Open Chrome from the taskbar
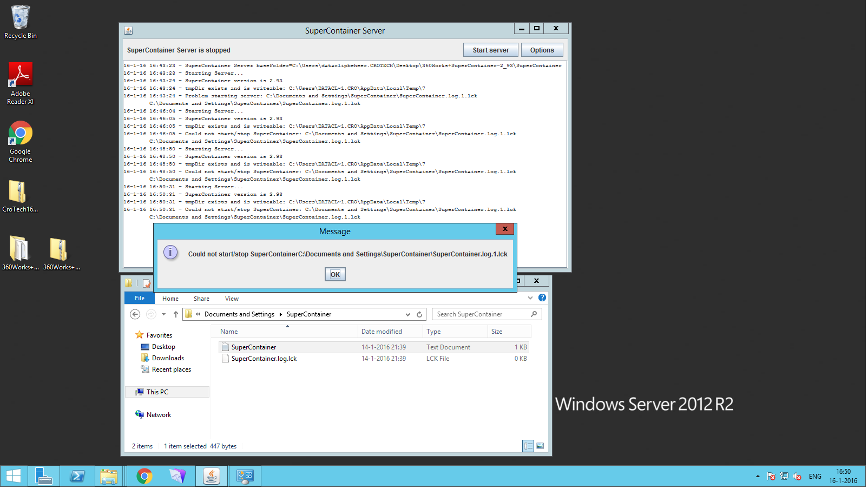Image resolution: width=868 pixels, height=489 pixels. tap(144, 477)
